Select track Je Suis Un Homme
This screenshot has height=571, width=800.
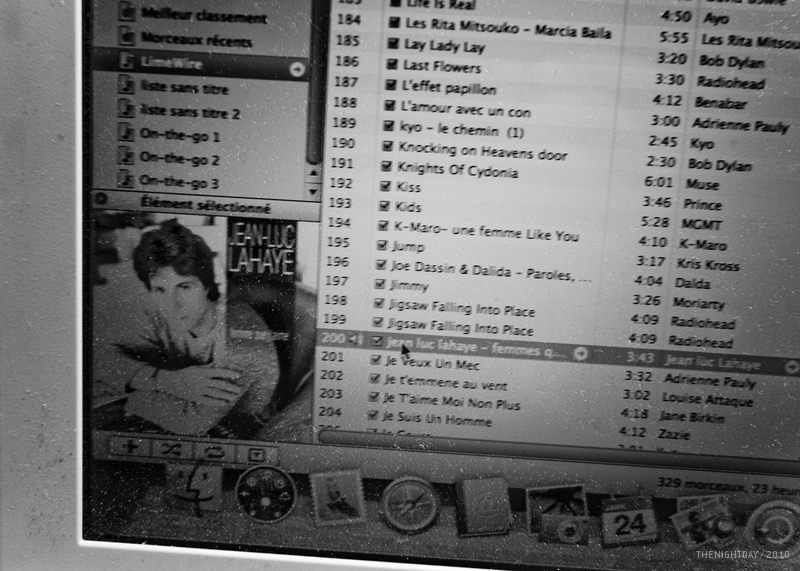(x=437, y=419)
